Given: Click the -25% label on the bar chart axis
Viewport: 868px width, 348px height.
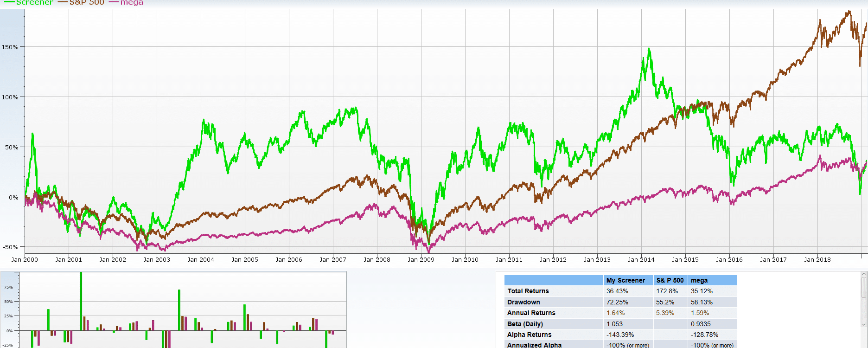Looking at the screenshot, I should tap(8, 345).
